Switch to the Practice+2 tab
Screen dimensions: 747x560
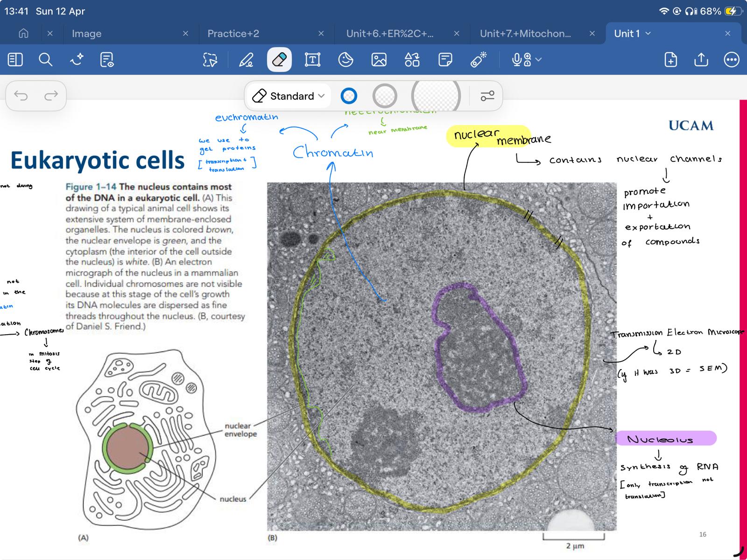click(233, 33)
